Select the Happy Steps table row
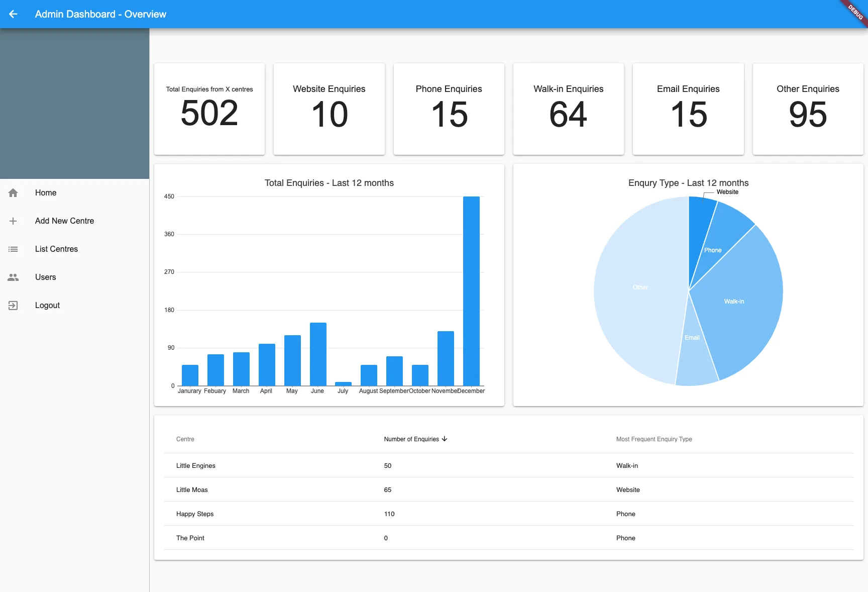This screenshot has width=868, height=592. point(508,514)
